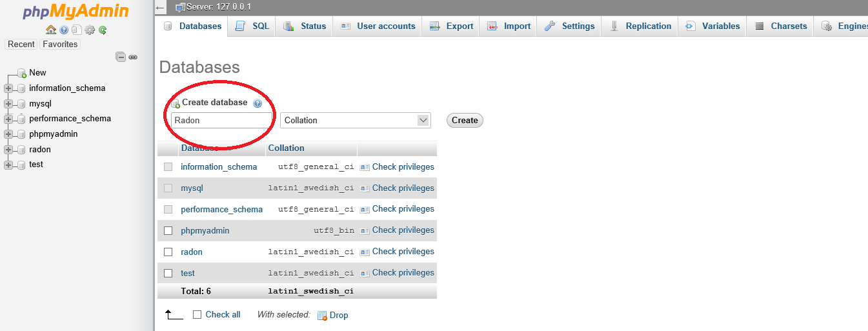Screen dimensions: 868x331
Task: Open the Export tab
Action: [x=451, y=26]
